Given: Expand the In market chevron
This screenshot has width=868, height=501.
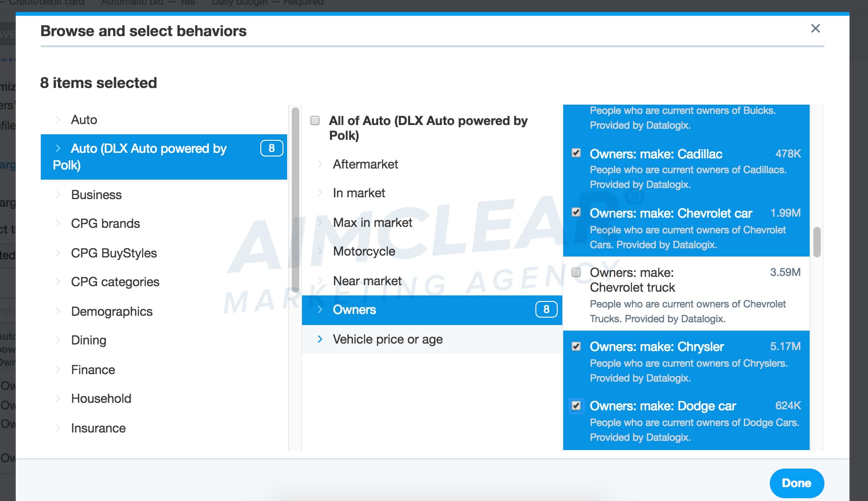Looking at the screenshot, I should [x=320, y=193].
